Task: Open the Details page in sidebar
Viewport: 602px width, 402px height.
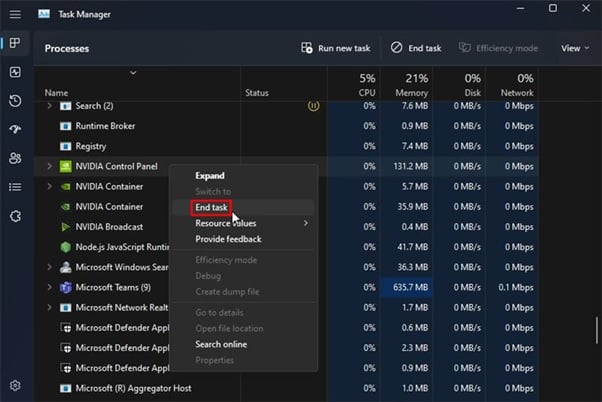Action: pos(15,187)
